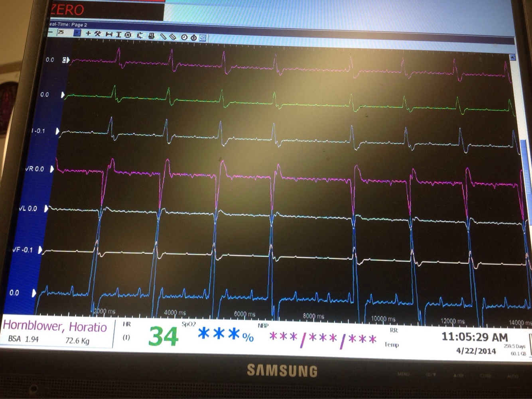Click the 4000 ms time marker
532x399 pixels.
pos(175,313)
